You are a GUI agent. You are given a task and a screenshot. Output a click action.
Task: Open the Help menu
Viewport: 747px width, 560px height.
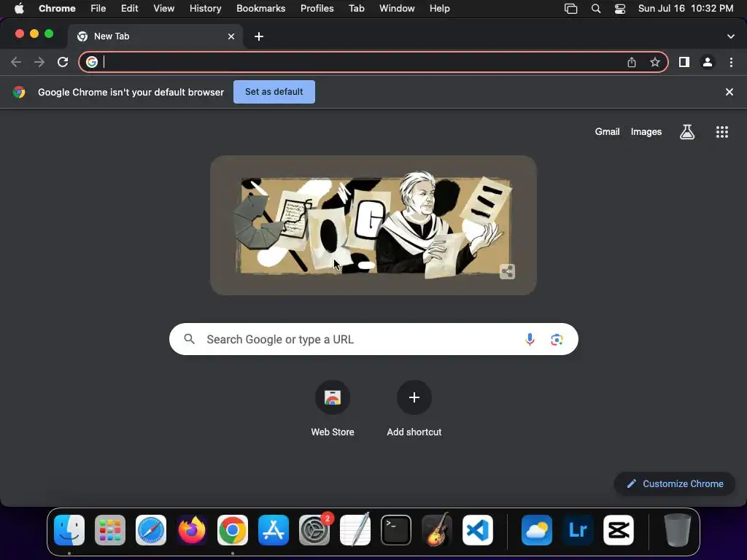coord(439,8)
